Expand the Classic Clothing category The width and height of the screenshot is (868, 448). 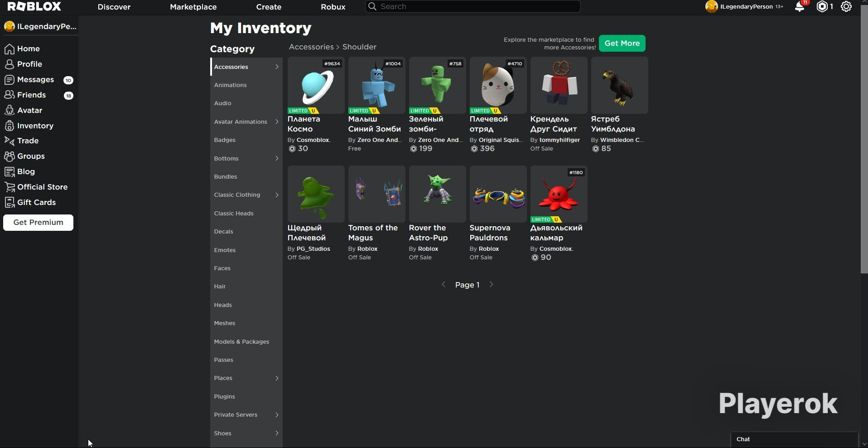click(x=277, y=195)
